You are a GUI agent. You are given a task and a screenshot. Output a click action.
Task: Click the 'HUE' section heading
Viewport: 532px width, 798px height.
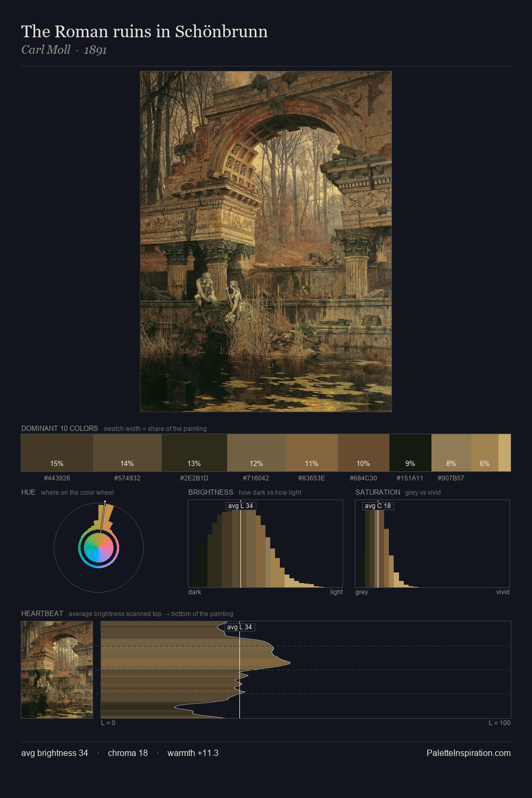pos(28,492)
